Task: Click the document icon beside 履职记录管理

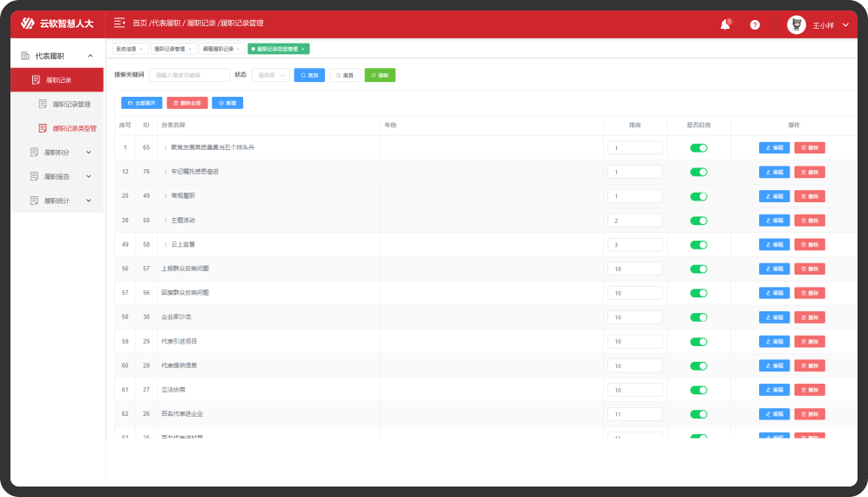Action: 43,104
